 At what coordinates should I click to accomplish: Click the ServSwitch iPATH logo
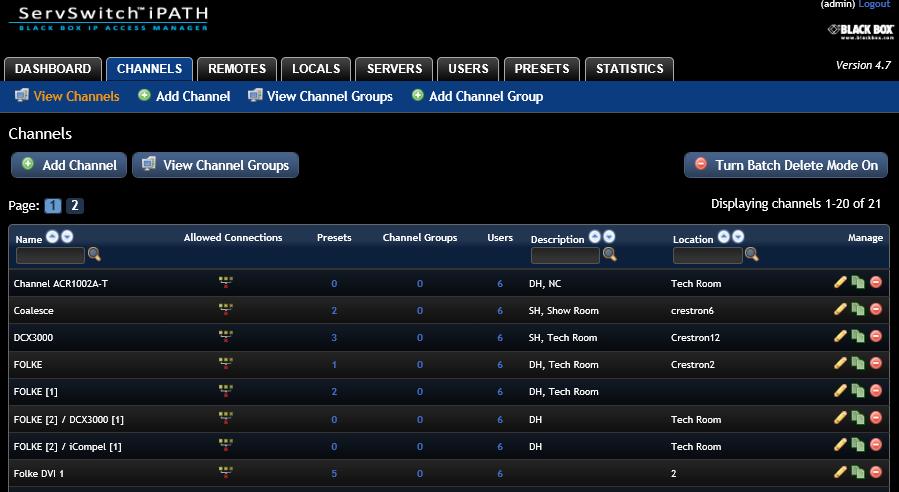point(108,18)
